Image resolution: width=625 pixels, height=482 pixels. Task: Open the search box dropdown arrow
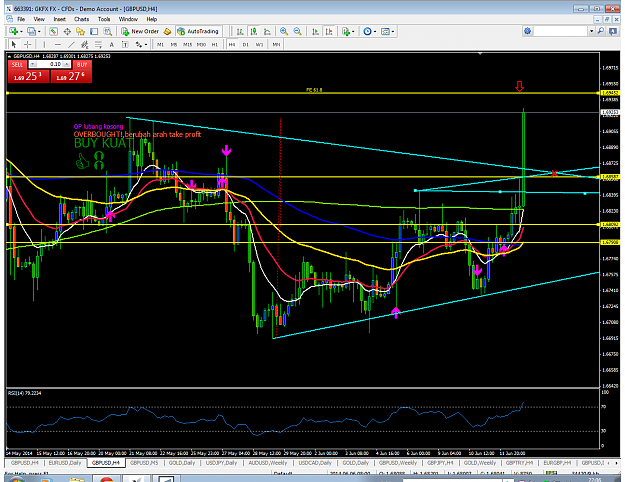tap(592, 31)
